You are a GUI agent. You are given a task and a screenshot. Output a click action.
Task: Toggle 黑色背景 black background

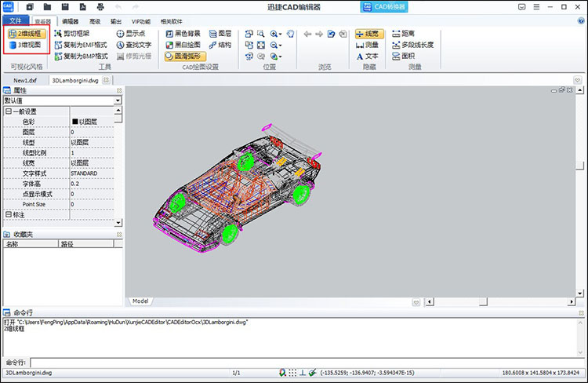tap(183, 34)
